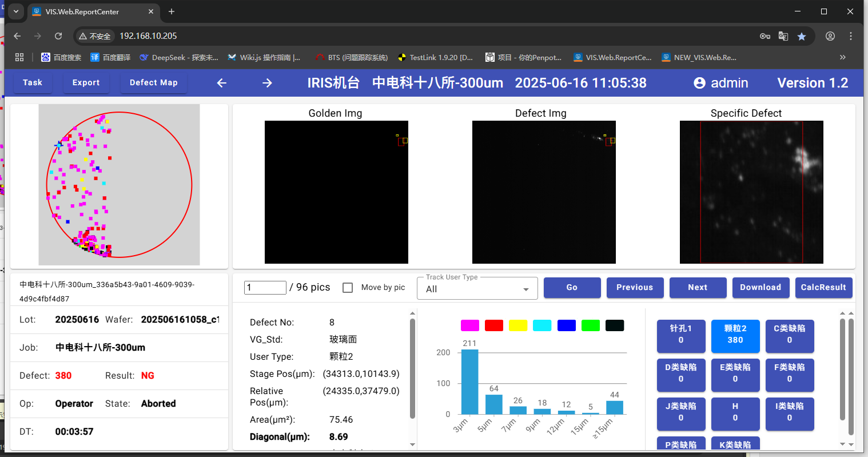The width and height of the screenshot is (868, 457).
Task: Open the apps grid in bookmarks bar
Action: pyautogui.click(x=19, y=57)
